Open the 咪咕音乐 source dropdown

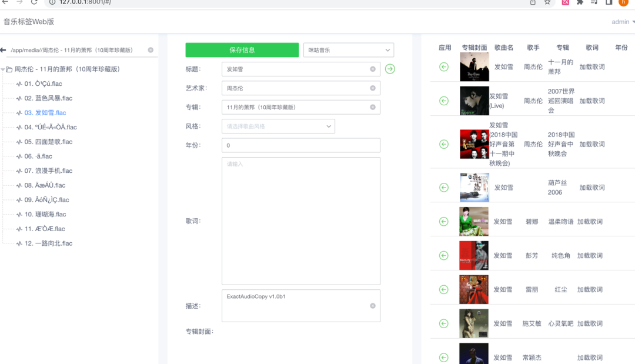pos(349,50)
